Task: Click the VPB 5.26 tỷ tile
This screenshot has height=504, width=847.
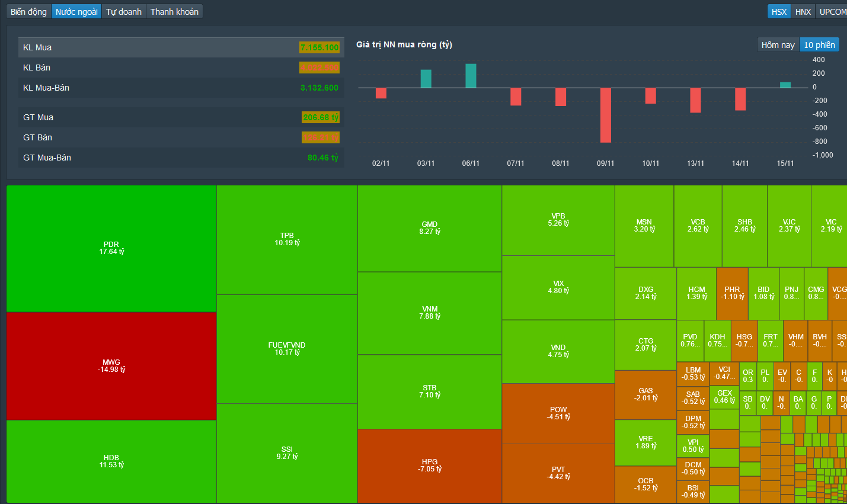Action: pyautogui.click(x=558, y=220)
